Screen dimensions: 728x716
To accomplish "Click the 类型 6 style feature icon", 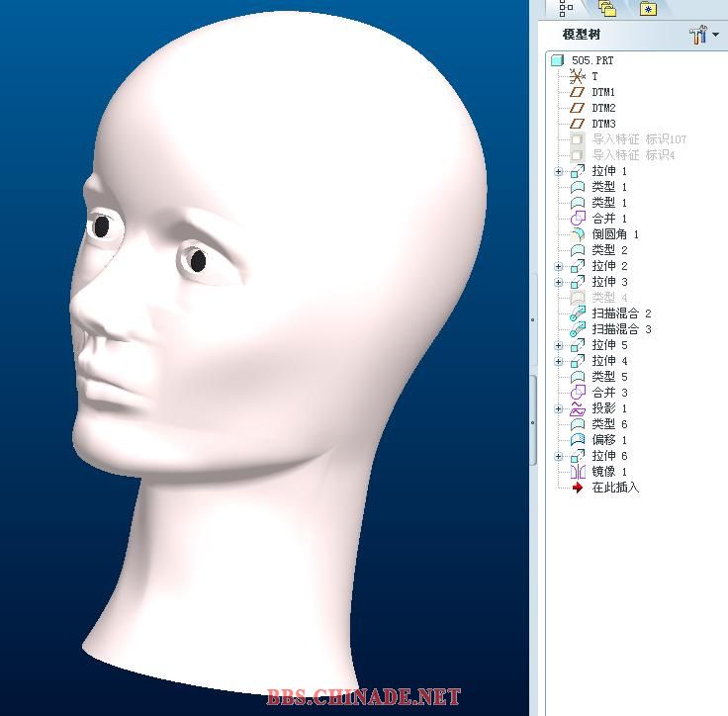I will pyautogui.click(x=577, y=424).
